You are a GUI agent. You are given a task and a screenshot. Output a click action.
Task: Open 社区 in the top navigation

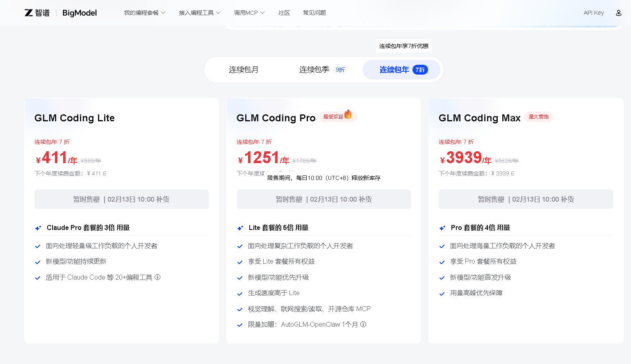pos(284,13)
